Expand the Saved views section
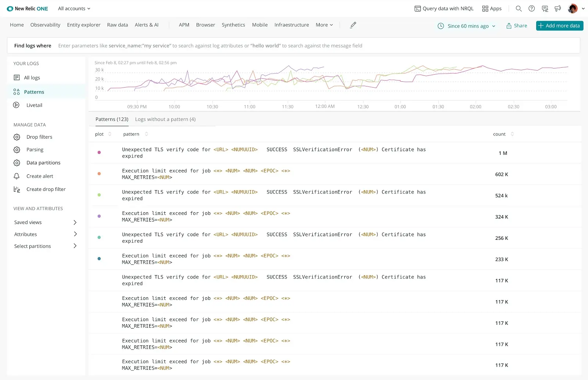 click(45, 222)
